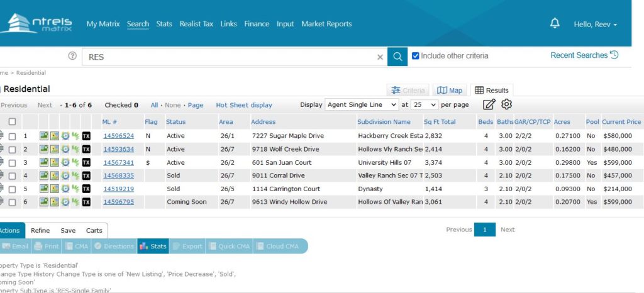Screen dimensions: 644x293
Task: Open the 25 per page dropdown
Action: pos(425,104)
